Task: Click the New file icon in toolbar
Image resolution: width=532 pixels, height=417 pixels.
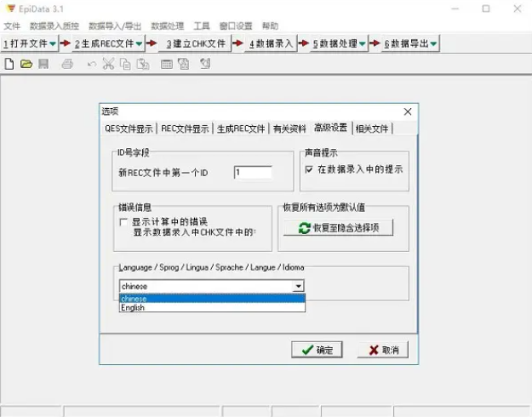Action: tap(9, 64)
